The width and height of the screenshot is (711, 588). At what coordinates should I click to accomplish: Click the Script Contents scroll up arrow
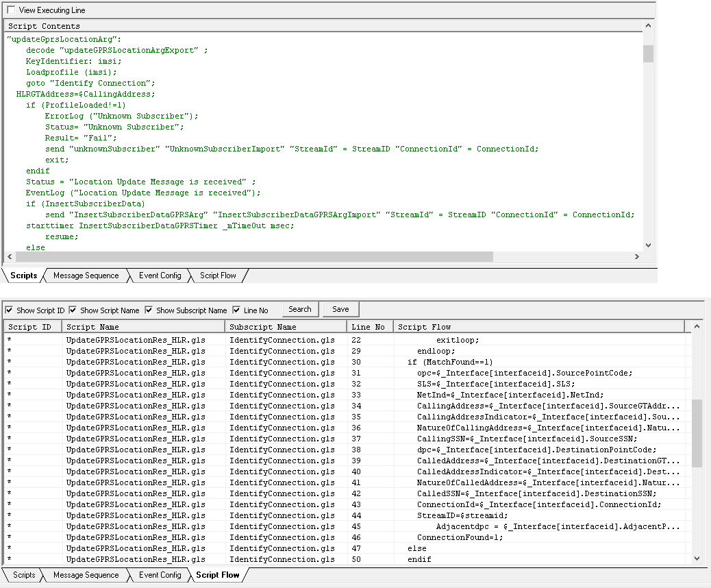(648, 26)
